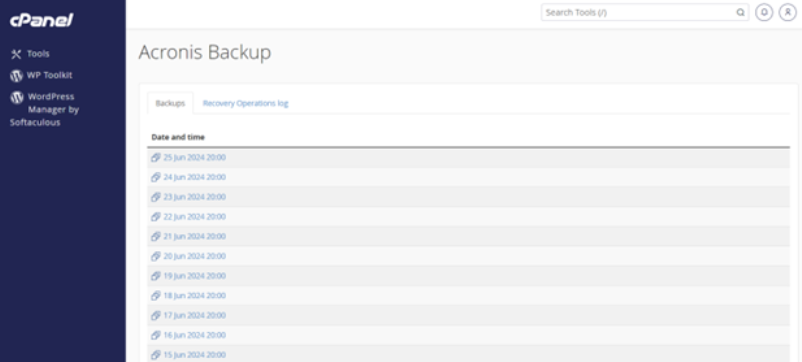The image size is (802, 362).
Task: Click backup icon for 21 Jun 2024
Action: click(x=156, y=236)
